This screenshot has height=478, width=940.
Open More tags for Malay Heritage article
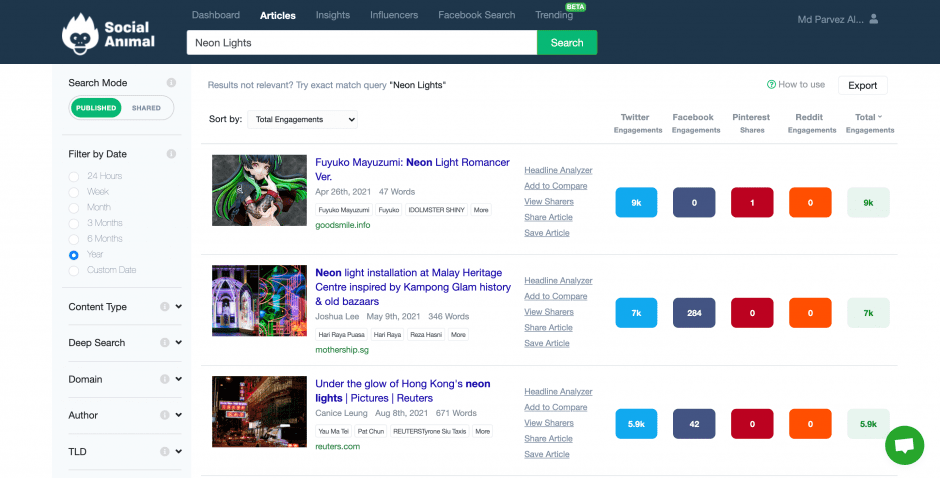(458, 335)
